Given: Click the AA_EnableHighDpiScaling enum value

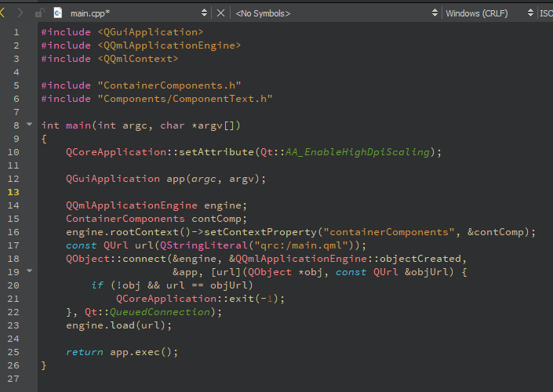Looking at the screenshot, I should pos(357,151).
